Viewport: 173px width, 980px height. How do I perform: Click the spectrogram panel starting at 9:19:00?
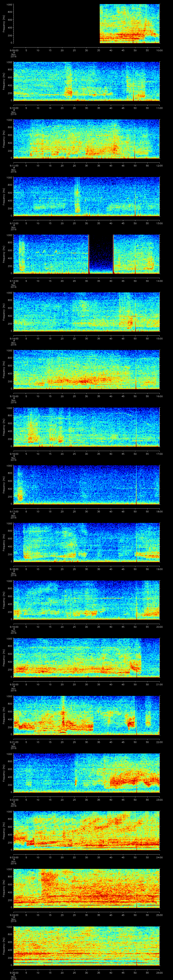[87, 600]
